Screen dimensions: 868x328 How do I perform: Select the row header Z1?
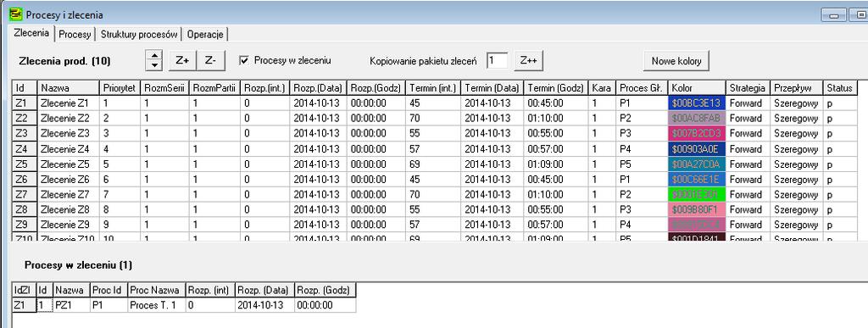coord(25,103)
